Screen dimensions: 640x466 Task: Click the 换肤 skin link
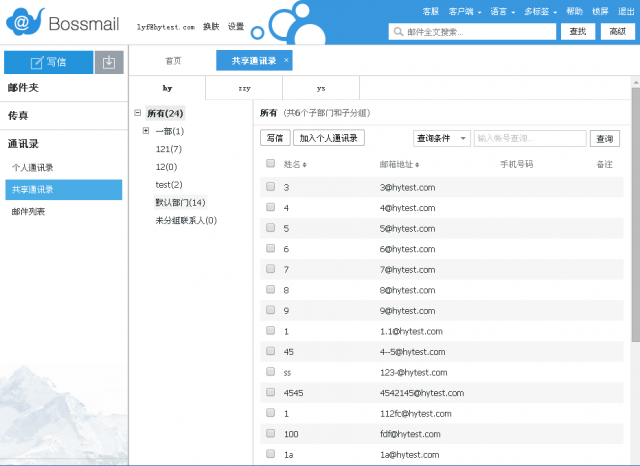coord(211,27)
